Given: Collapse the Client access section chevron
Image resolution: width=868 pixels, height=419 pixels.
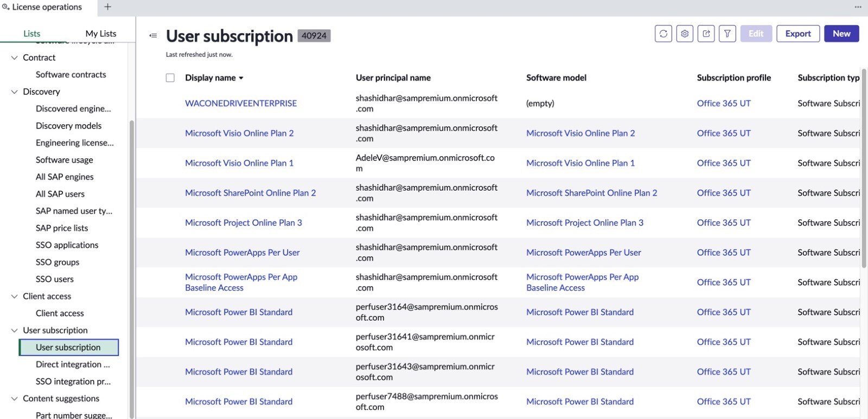Looking at the screenshot, I should pyautogui.click(x=15, y=296).
